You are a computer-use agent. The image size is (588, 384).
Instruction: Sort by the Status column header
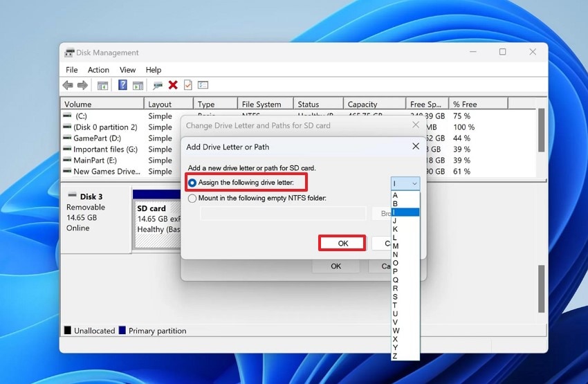[318, 104]
